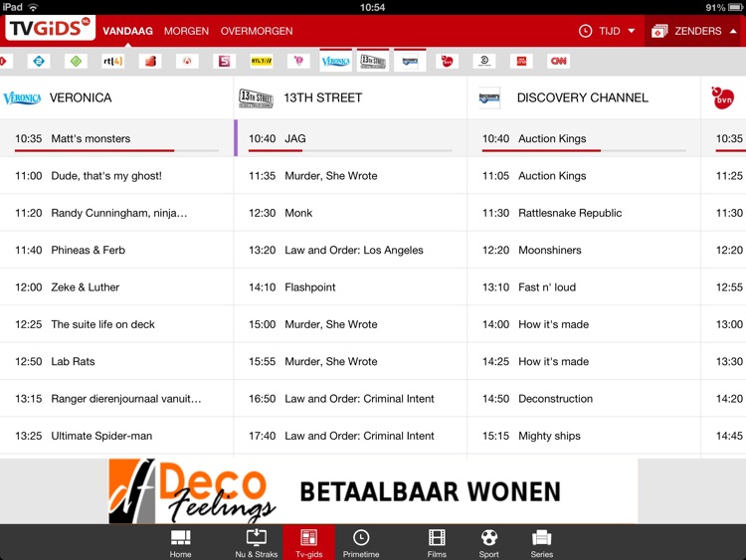Select the Discovery logo in channel strip

(x=410, y=61)
